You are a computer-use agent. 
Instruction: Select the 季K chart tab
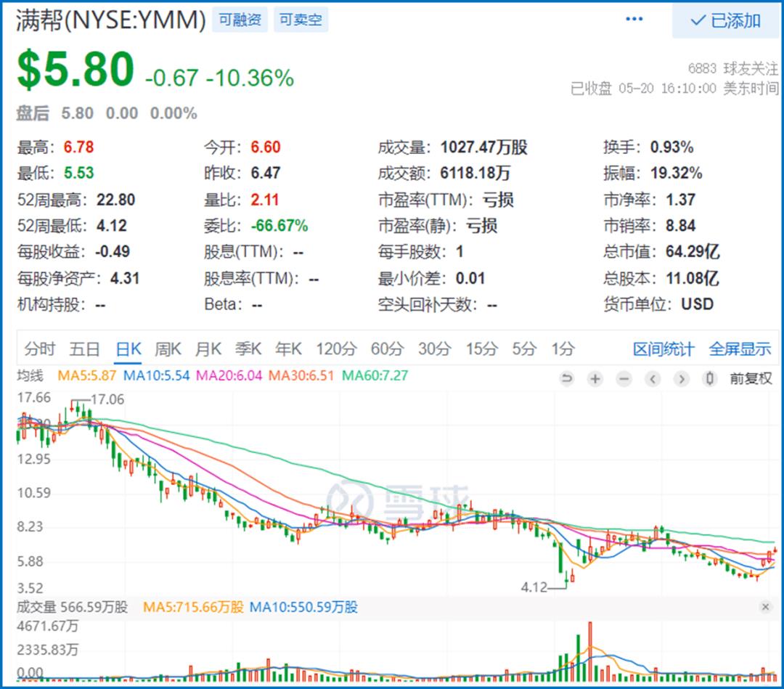point(248,348)
